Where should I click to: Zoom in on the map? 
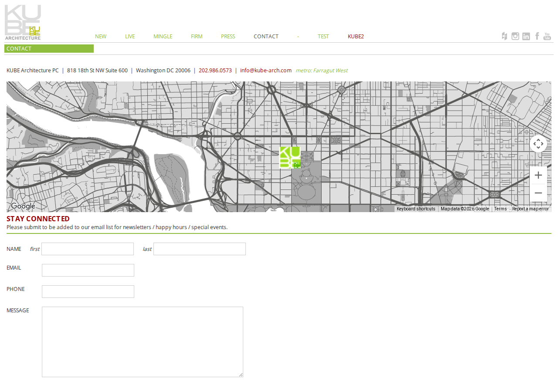538,175
